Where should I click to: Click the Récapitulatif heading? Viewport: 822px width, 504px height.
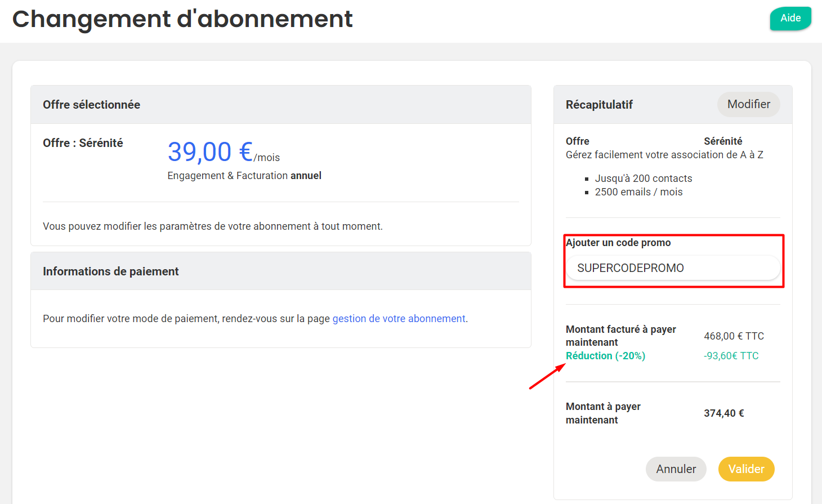pos(599,105)
